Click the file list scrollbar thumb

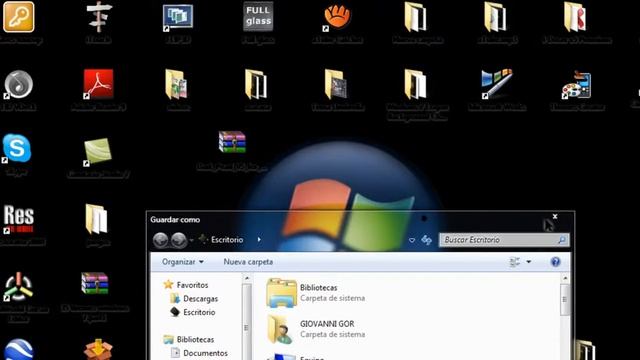click(565, 300)
